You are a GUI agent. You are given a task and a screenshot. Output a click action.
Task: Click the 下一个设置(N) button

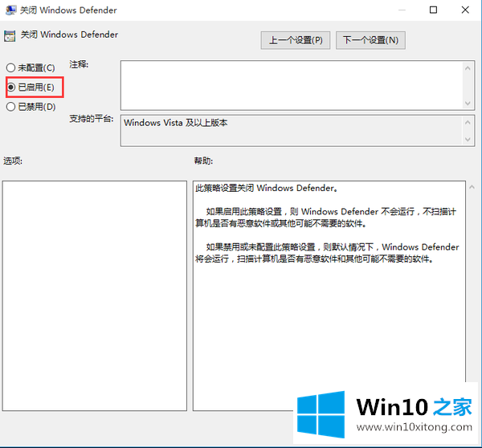[370, 40]
